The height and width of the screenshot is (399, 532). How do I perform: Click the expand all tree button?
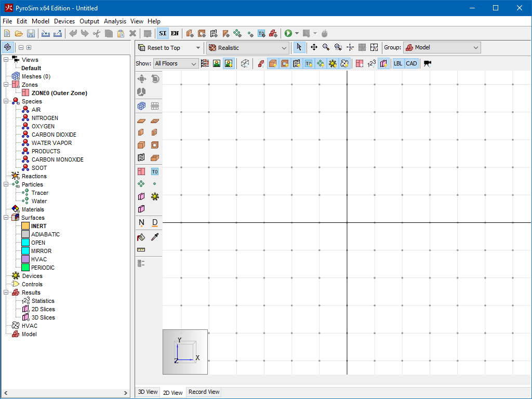(x=29, y=47)
